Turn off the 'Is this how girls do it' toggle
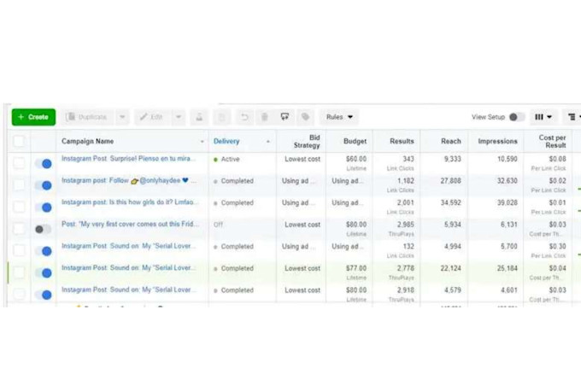This screenshot has width=581, height=392. pos(44,208)
